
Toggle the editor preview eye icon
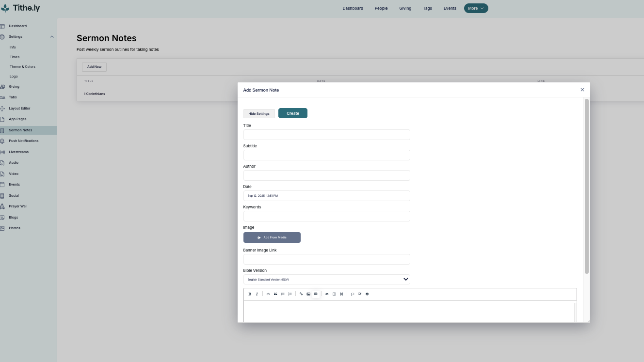[327, 294]
